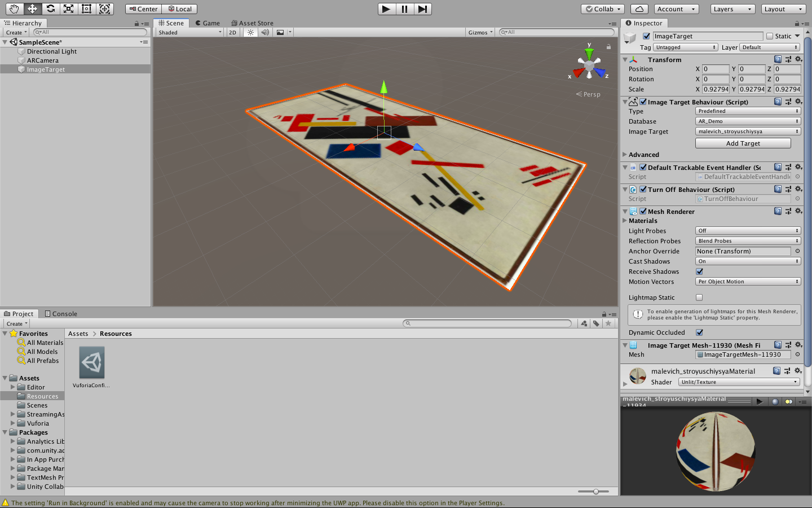Screen dimensions: 812x508
Task: Open Motion Vectors dropdown
Action: (x=748, y=282)
